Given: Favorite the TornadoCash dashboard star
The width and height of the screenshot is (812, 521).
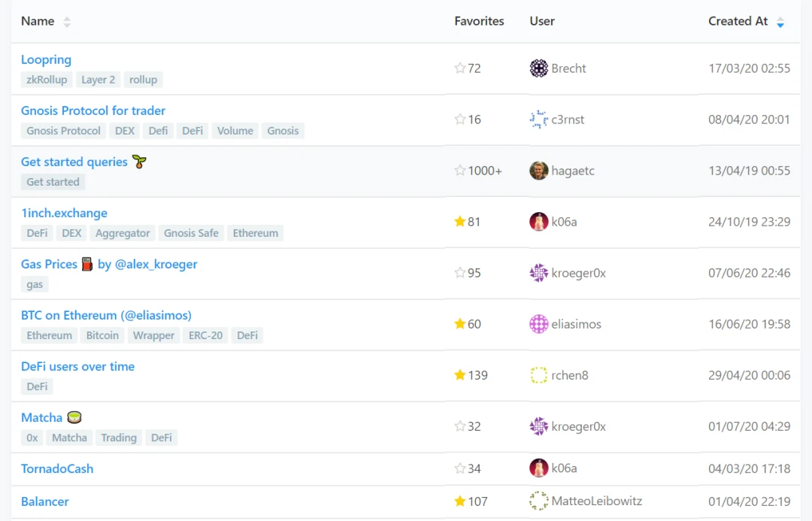Looking at the screenshot, I should 460,468.
